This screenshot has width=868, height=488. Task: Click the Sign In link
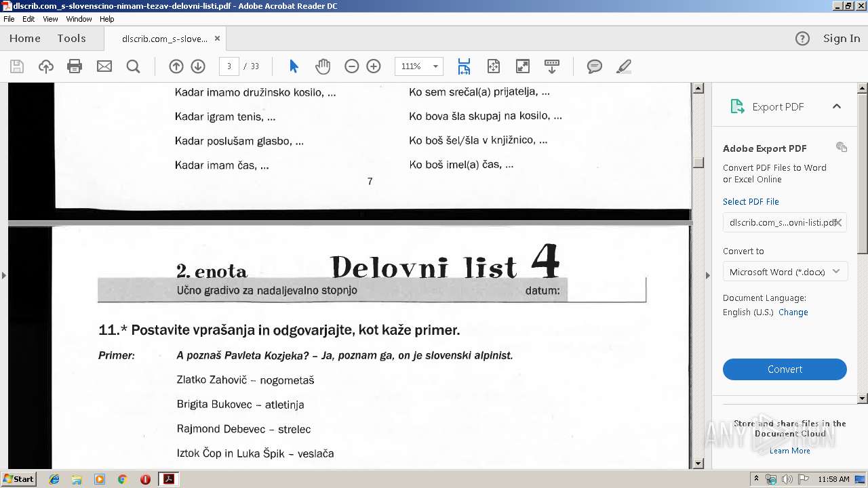(x=842, y=39)
